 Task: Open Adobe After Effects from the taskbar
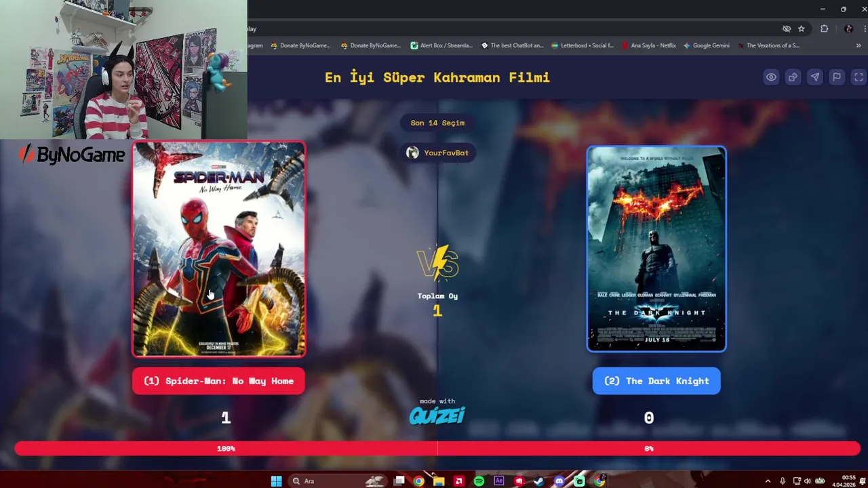(499, 481)
